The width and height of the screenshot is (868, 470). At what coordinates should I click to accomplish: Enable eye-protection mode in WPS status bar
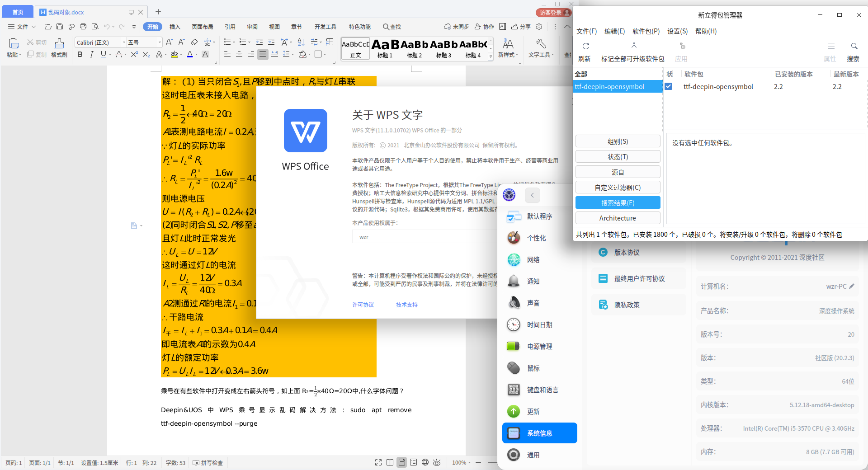coord(437,462)
